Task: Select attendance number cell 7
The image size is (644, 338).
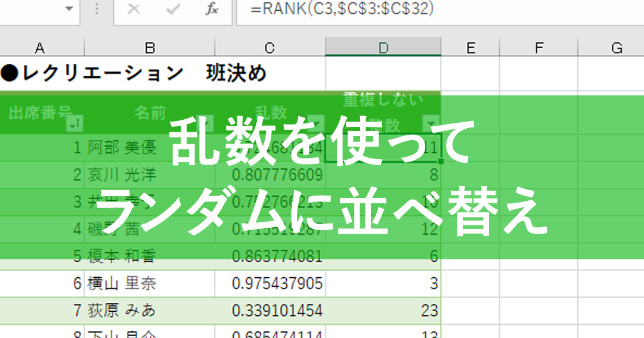Action: point(42,311)
